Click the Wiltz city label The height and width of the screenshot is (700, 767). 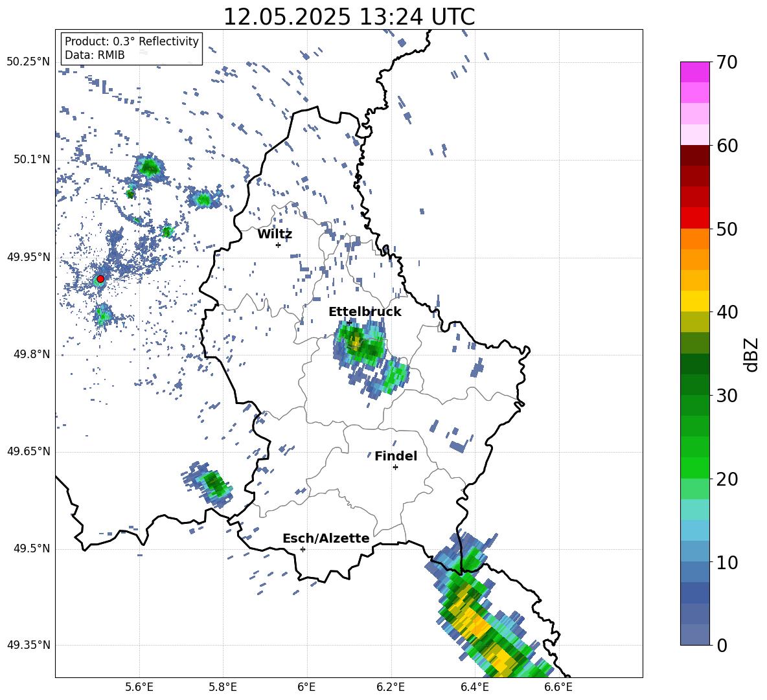pos(275,234)
